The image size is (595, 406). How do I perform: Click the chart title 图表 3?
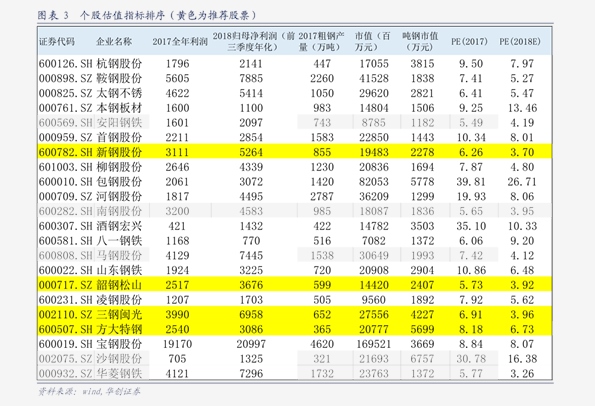[53, 15]
